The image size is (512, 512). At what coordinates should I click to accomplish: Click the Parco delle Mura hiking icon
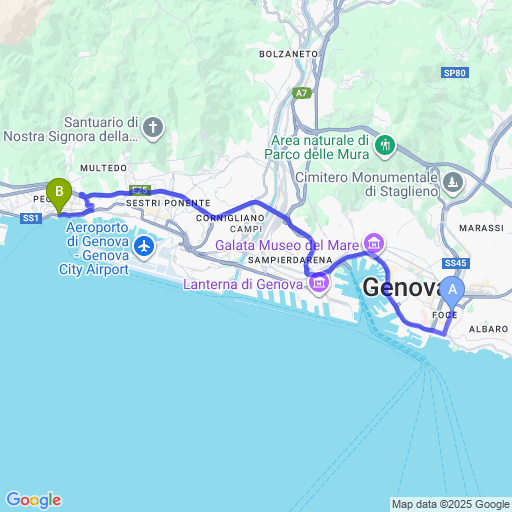pyautogui.click(x=385, y=146)
